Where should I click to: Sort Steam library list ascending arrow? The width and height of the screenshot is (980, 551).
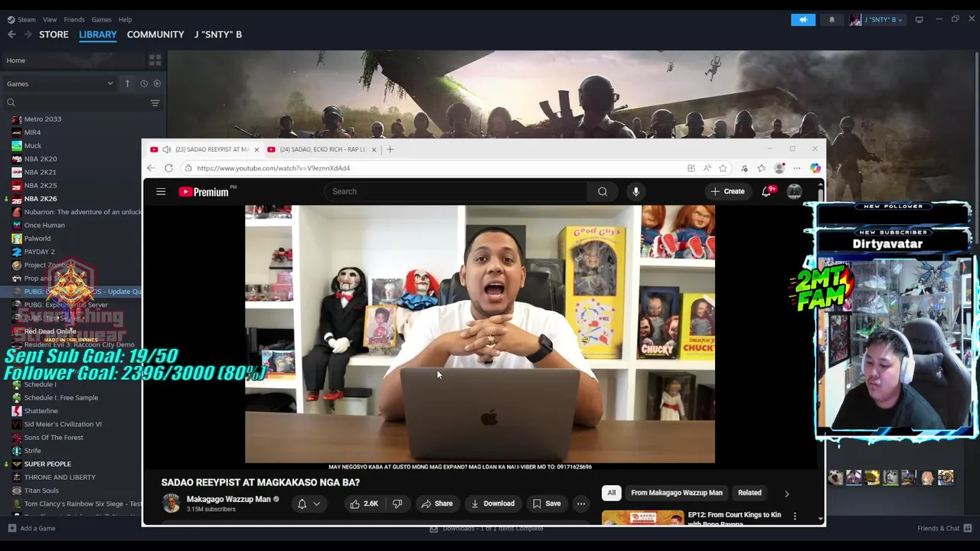(127, 83)
